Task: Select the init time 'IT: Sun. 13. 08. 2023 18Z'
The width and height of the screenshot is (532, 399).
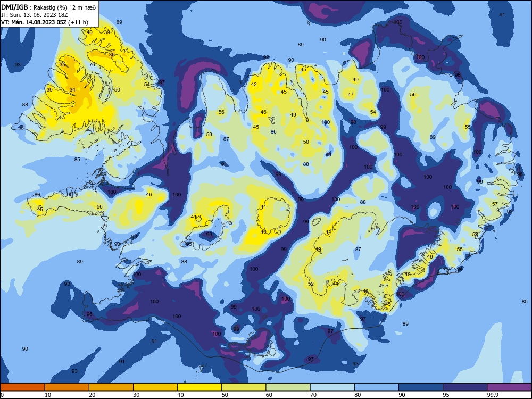Action: [x=34, y=15]
